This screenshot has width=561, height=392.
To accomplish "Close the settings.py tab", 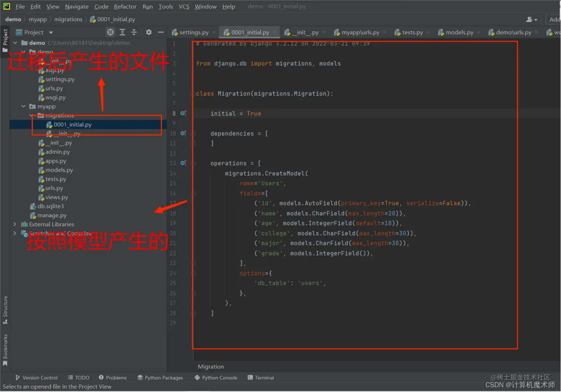I will (x=214, y=32).
